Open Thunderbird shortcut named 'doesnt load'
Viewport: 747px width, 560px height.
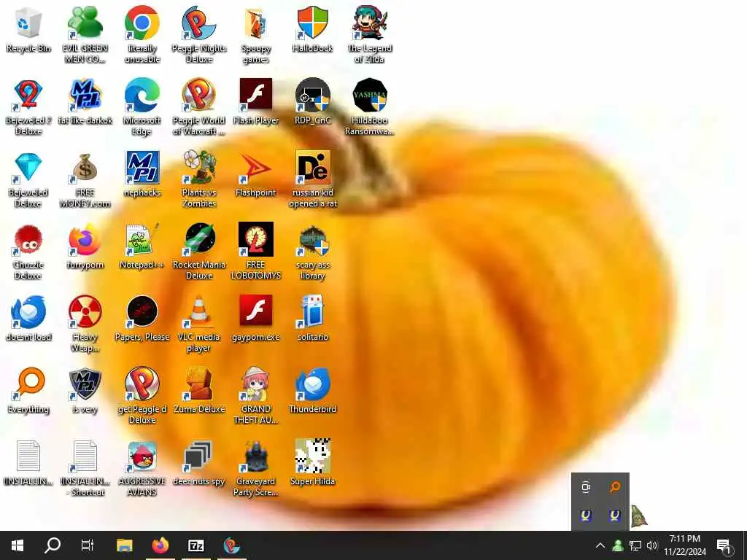[x=28, y=319]
